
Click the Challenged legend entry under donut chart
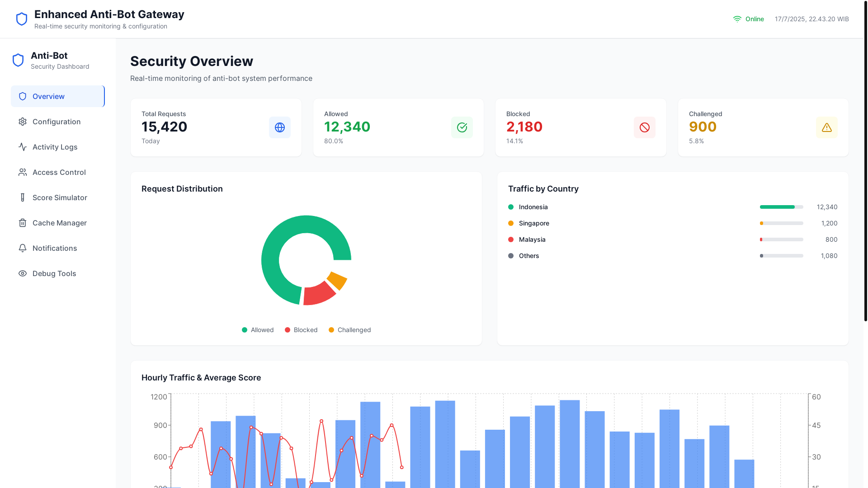click(x=350, y=330)
